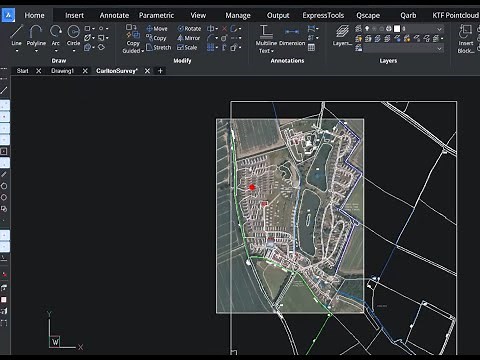The height and width of the screenshot is (360, 480).
Task: Click the Copy button in Modify panel
Action: [x=156, y=38]
